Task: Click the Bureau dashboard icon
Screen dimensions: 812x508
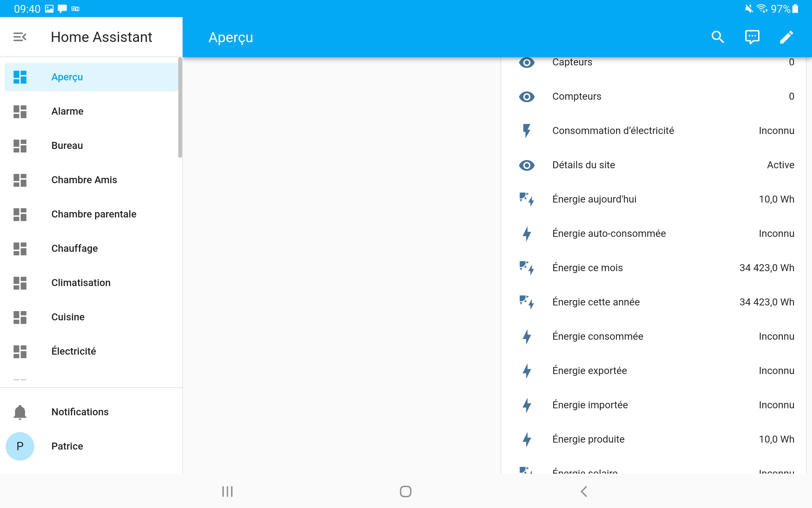Action: tap(20, 146)
